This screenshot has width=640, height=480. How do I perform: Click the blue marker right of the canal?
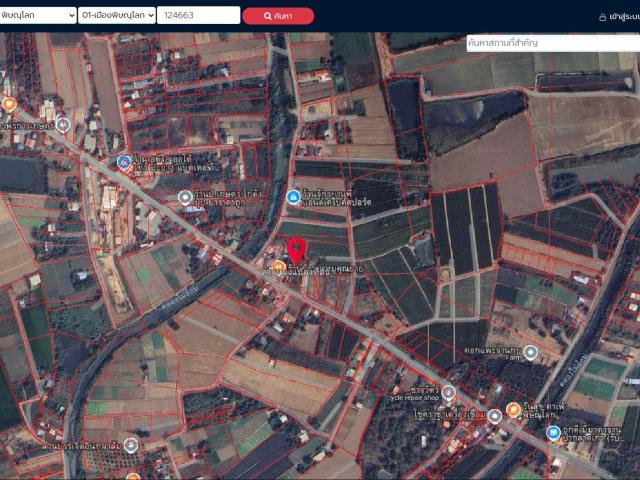[x=293, y=197]
